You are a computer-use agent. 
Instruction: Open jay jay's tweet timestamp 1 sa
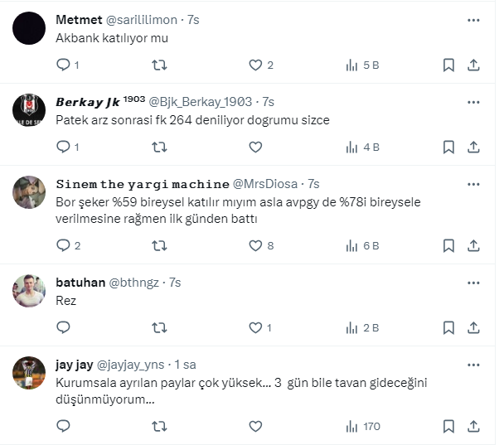coord(184,365)
